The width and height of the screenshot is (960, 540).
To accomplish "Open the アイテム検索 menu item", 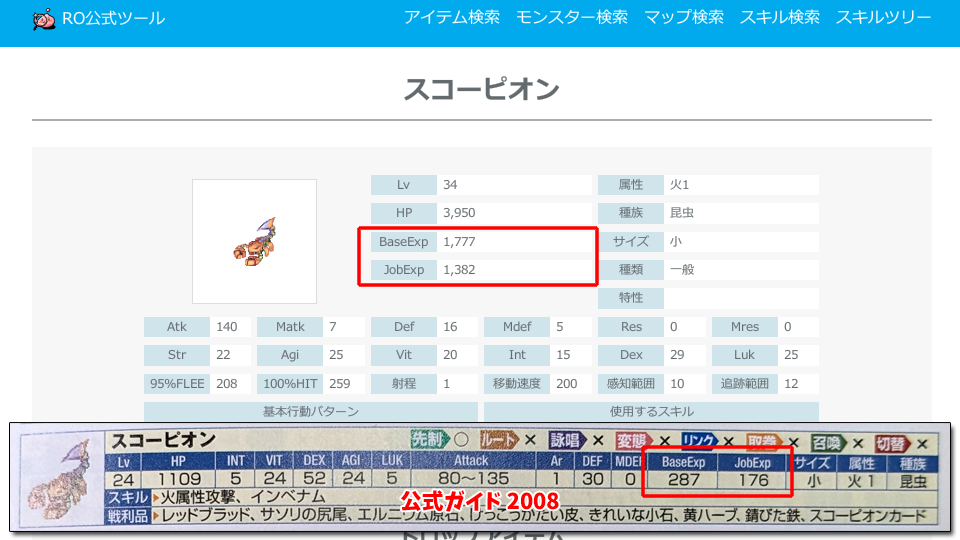I will tap(452, 18).
